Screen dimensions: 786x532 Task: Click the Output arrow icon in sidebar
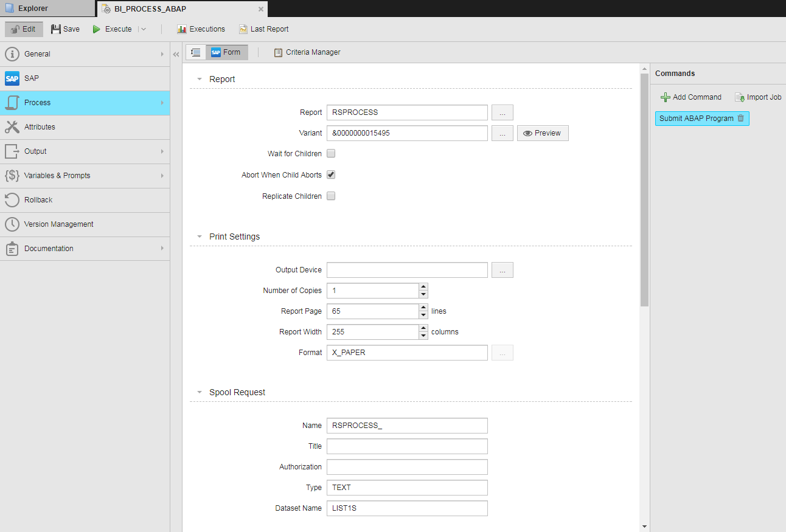[12, 151]
